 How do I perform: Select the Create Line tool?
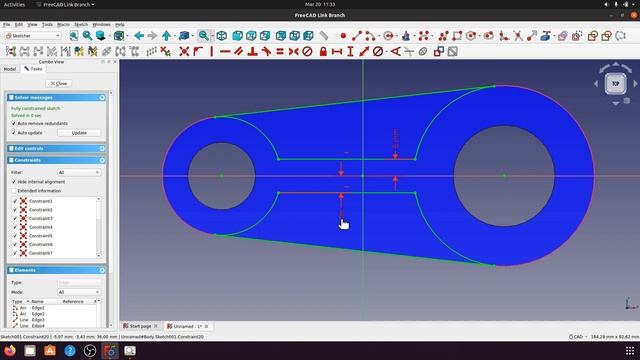(357, 36)
